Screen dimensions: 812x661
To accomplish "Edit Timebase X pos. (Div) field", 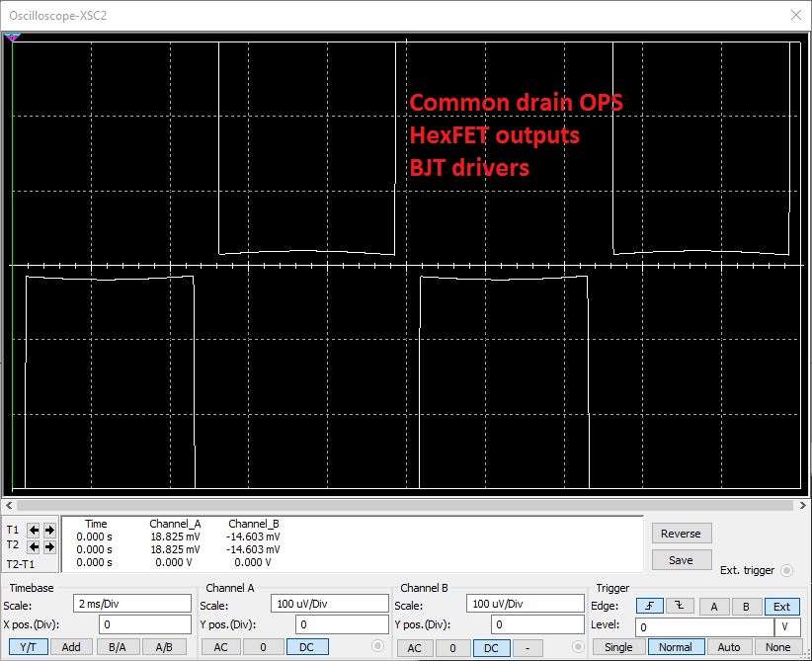I will click(x=145, y=624).
